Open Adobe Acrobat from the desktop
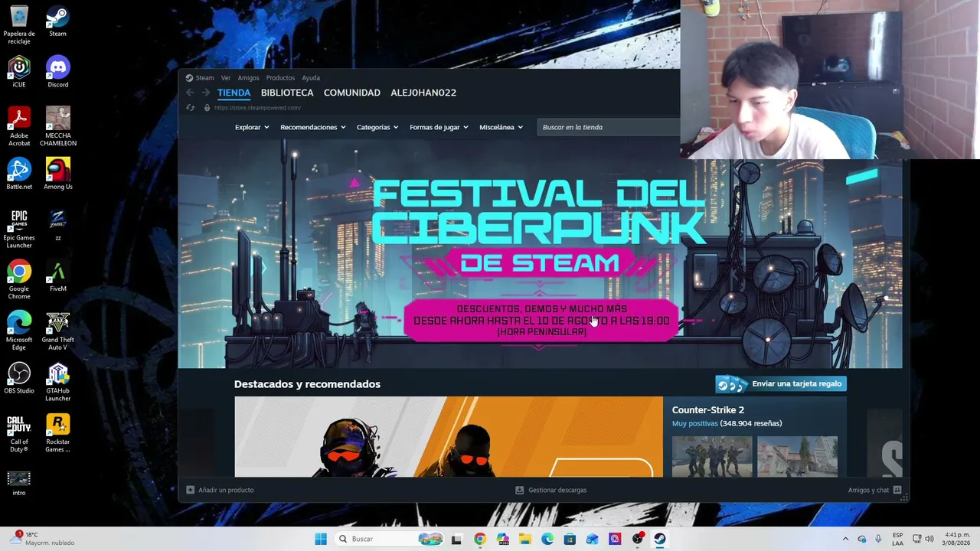 19,126
